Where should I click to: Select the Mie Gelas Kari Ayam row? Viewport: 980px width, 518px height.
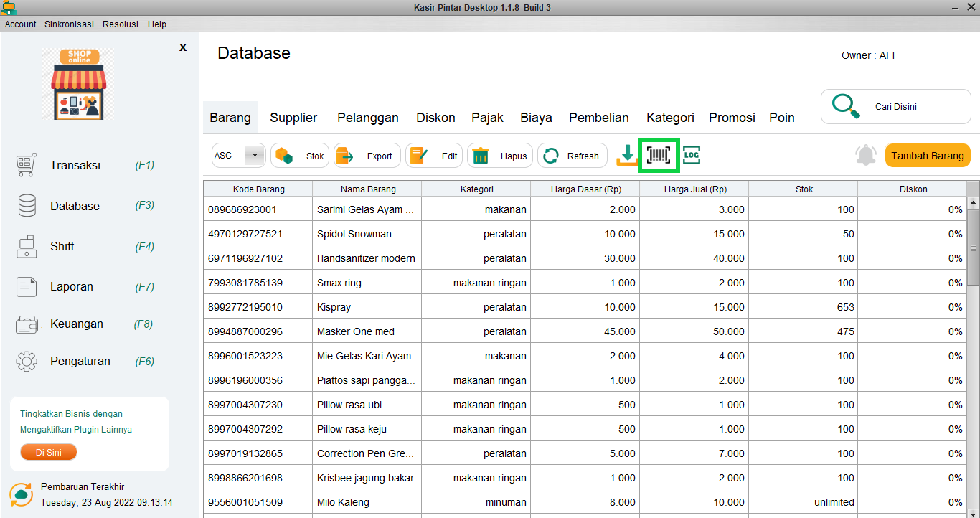[x=585, y=356]
